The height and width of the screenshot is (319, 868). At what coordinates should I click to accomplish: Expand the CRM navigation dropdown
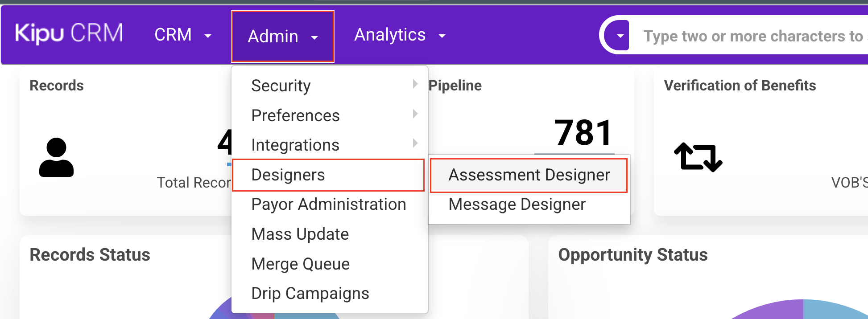coord(182,35)
